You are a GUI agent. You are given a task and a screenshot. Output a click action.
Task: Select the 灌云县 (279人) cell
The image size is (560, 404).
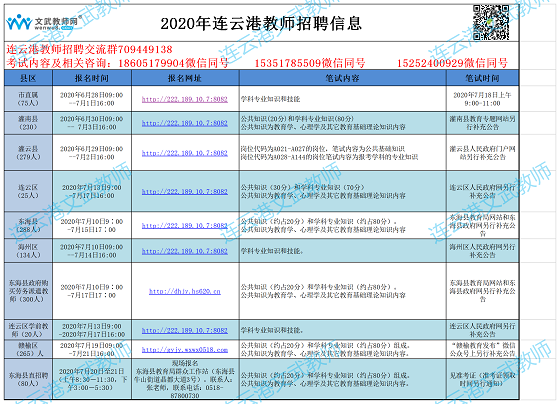[x=28, y=153]
